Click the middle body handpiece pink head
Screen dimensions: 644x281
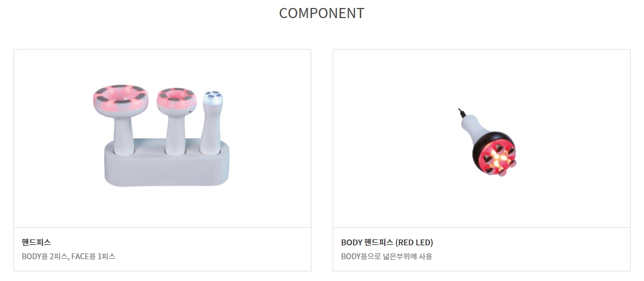click(x=177, y=101)
